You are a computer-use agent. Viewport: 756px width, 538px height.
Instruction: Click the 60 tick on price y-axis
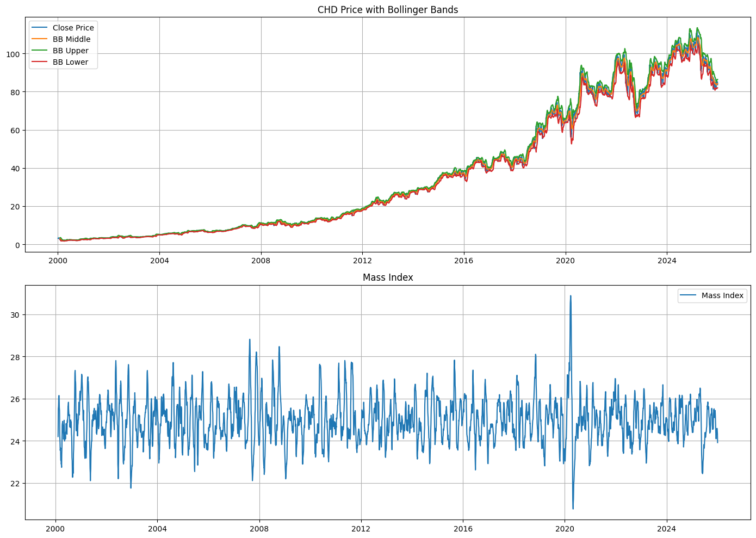(16, 130)
